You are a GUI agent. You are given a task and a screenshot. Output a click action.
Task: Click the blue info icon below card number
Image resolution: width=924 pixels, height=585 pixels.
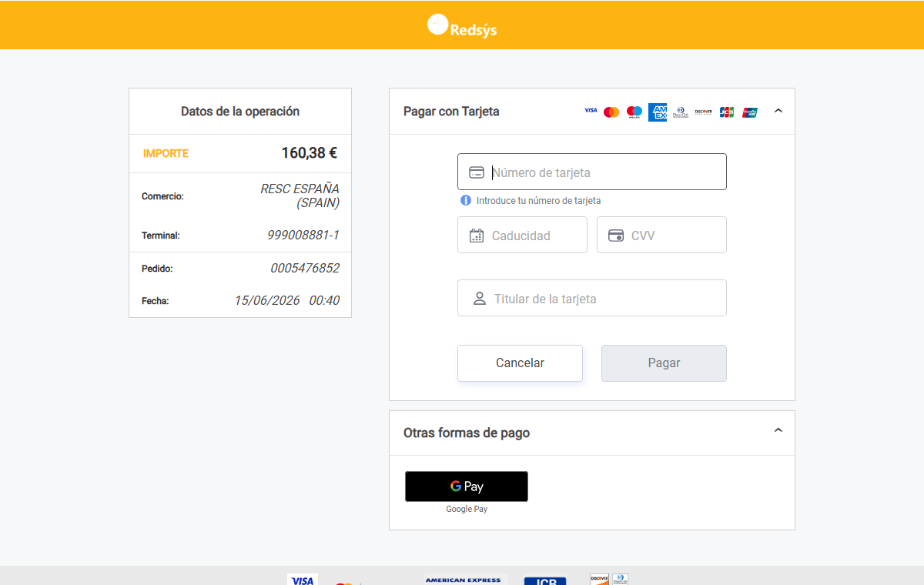tap(466, 200)
